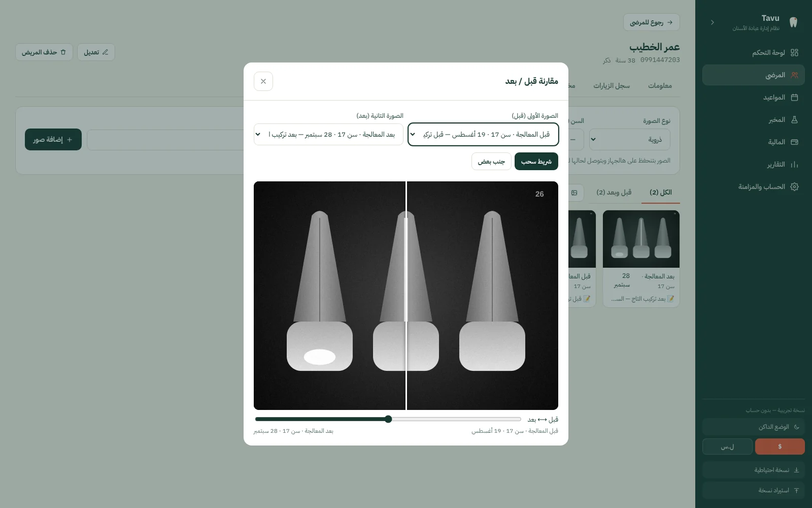Screen dimensions: 812x508
Task: Click the appointments calendar icon
Action: coord(795,97)
